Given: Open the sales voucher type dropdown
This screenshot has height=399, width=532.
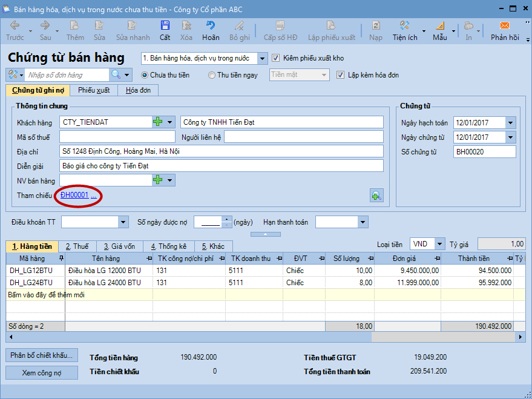Looking at the screenshot, I should point(262,58).
